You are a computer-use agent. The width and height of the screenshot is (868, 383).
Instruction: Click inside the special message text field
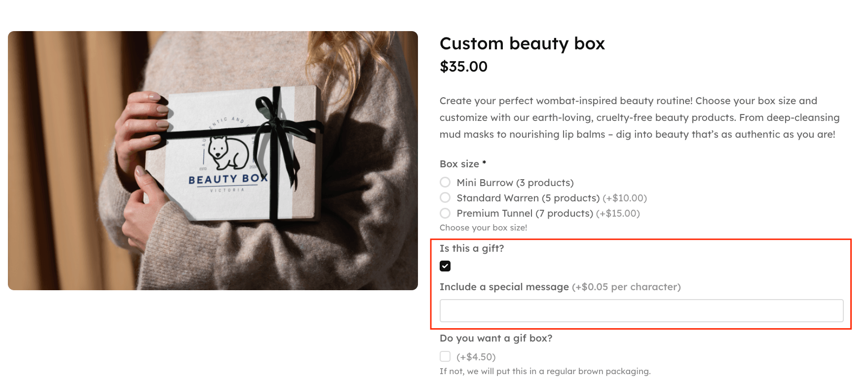[641, 310]
